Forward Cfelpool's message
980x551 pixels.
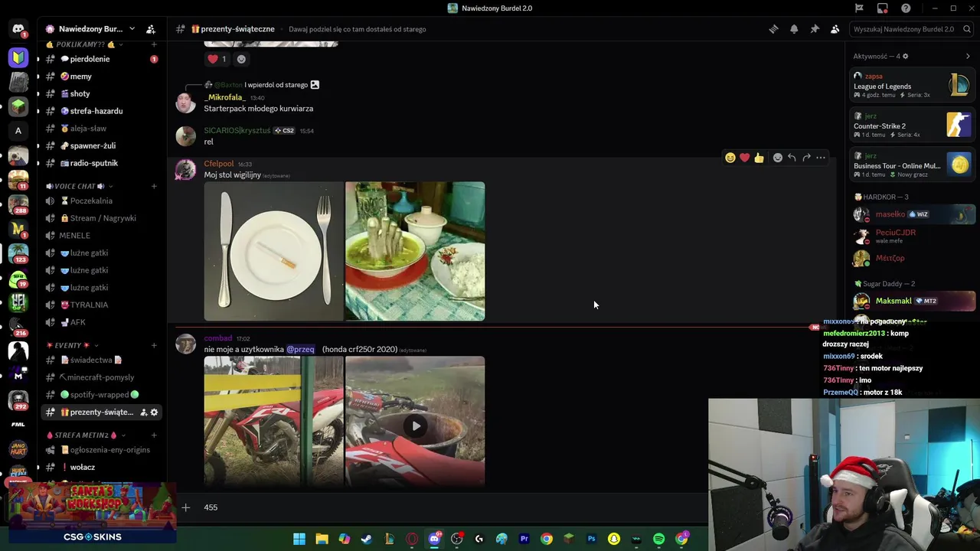click(806, 158)
